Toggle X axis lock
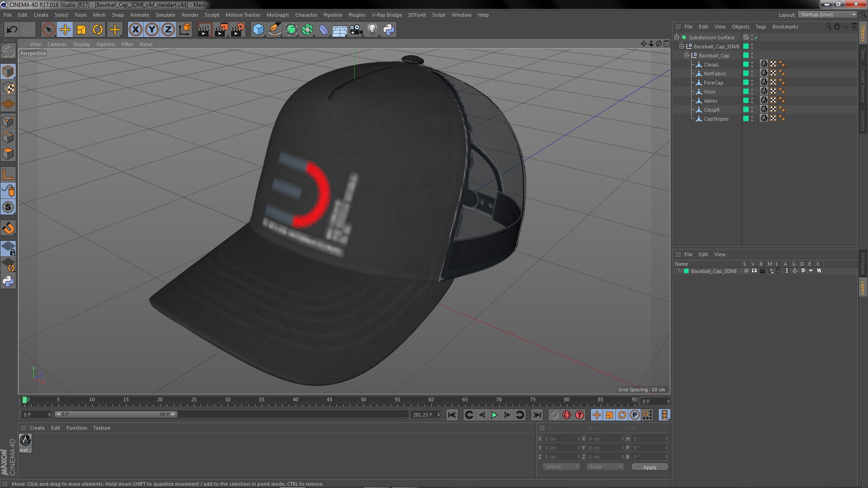Image resolution: width=868 pixels, height=488 pixels. click(135, 30)
